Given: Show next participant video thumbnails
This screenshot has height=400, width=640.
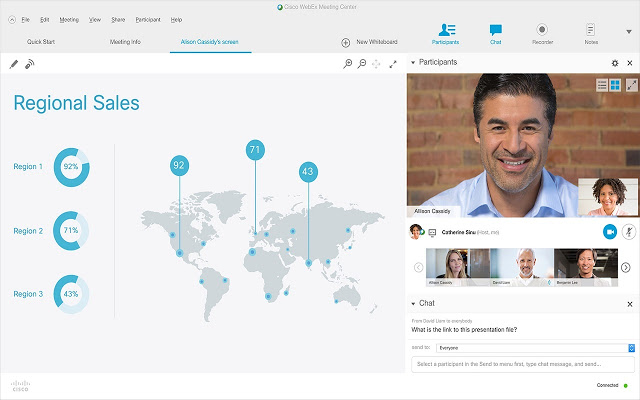Looking at the screenshot, I should (x=626, y=267).
